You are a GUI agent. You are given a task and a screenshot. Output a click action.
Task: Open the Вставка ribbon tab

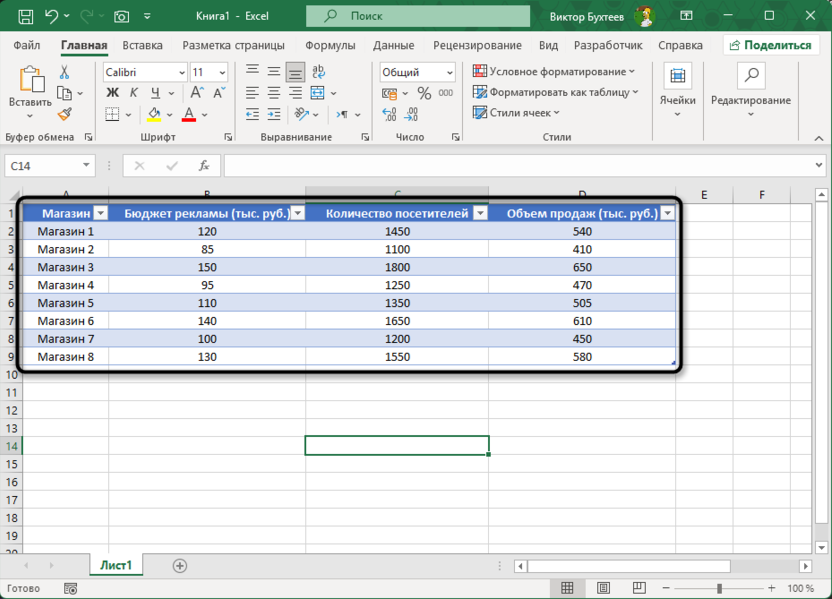(142, 45)
